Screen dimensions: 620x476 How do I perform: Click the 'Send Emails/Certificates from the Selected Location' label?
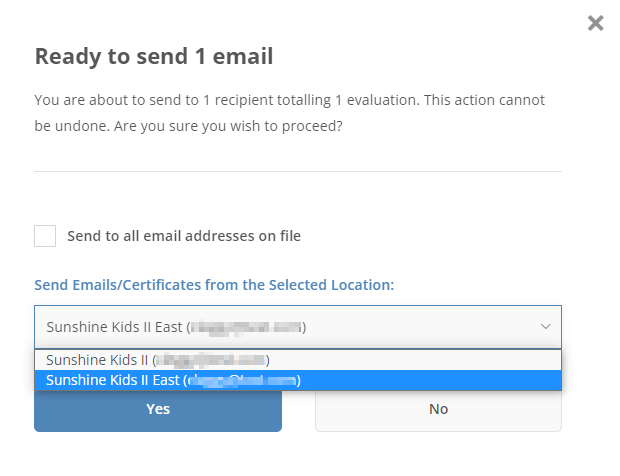tap(214, 285)
